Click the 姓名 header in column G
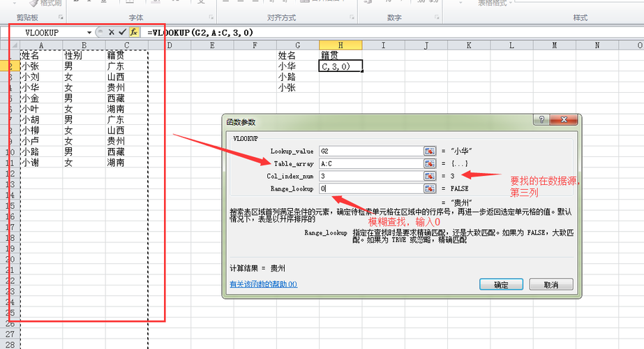644x349 pixels. point(298,55)
